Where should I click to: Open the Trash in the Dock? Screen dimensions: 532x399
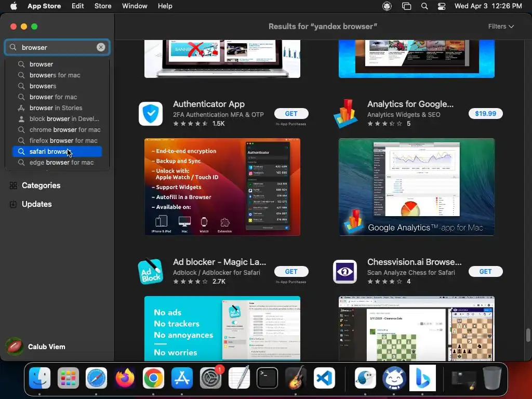pyautogui.click(x=492, y=378)
